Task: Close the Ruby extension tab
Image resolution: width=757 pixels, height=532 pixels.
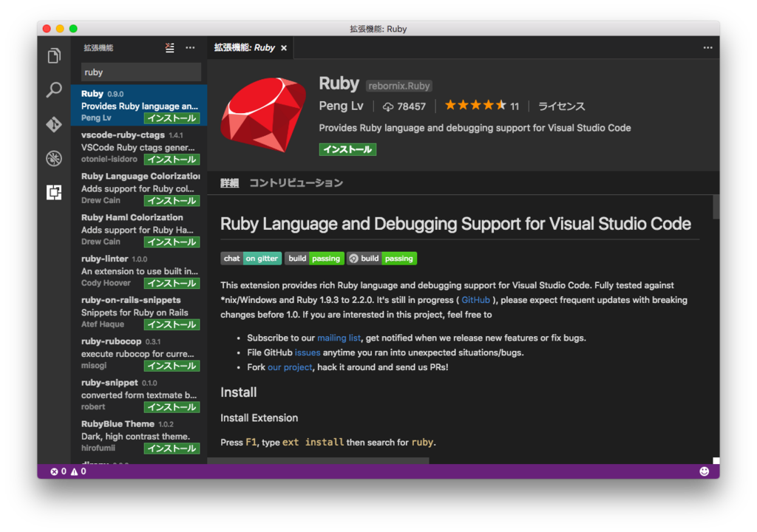Action: pos(284,48)
